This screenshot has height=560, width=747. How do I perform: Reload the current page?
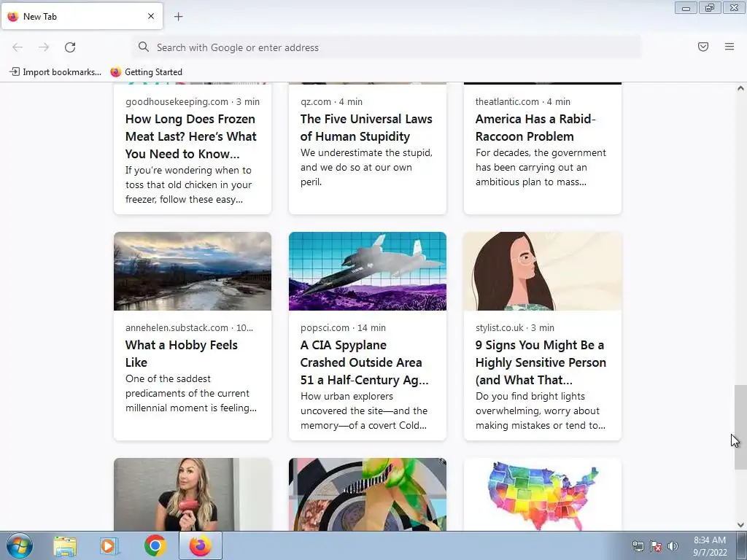click(70, 47)
